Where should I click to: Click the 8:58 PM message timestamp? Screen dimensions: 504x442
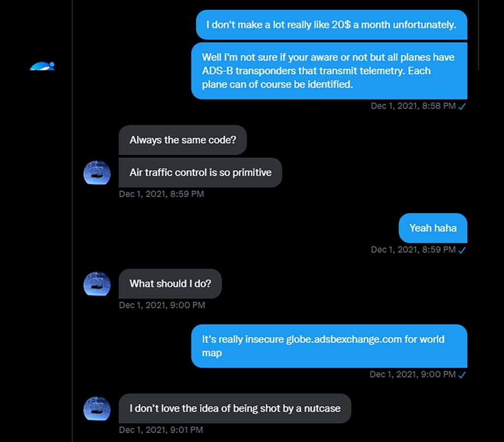413,106
